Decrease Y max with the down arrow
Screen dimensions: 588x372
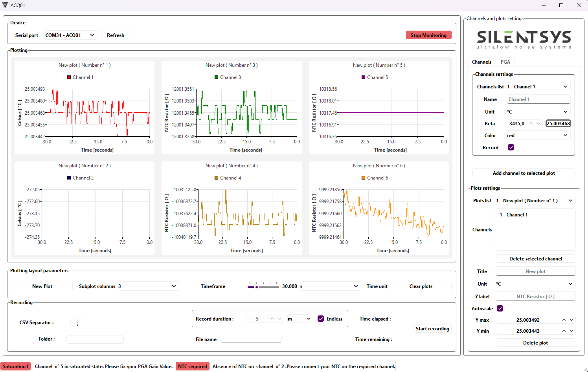[571, 320]
